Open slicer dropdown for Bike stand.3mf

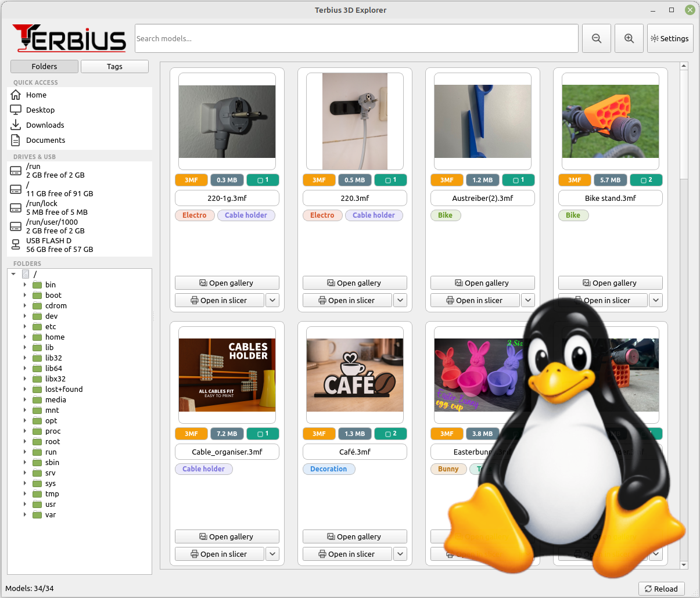pos(656,300)
